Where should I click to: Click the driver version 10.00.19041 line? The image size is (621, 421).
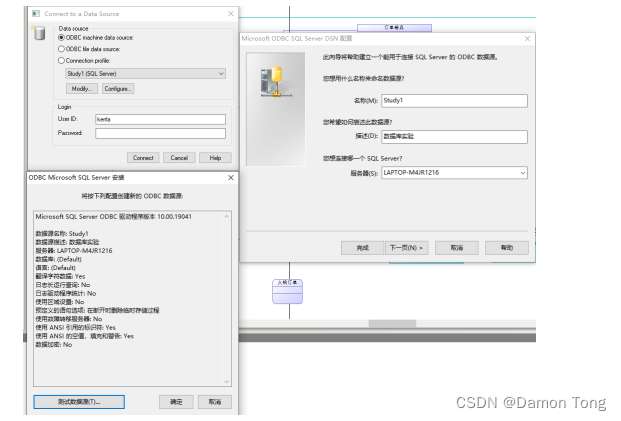point(114,217)
